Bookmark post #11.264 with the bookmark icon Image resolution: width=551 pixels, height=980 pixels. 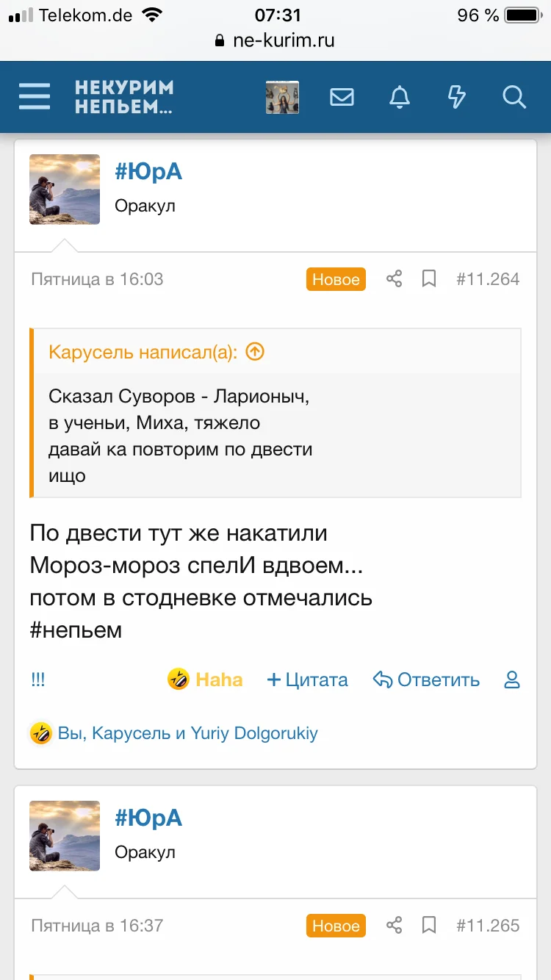point(429,278)
